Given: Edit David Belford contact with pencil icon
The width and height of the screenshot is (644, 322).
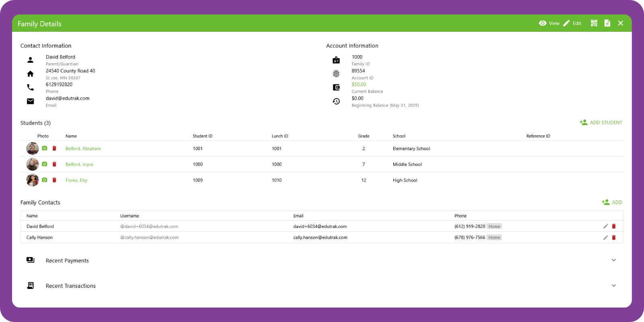Looking at the screenshot, I should pos(605,226).
